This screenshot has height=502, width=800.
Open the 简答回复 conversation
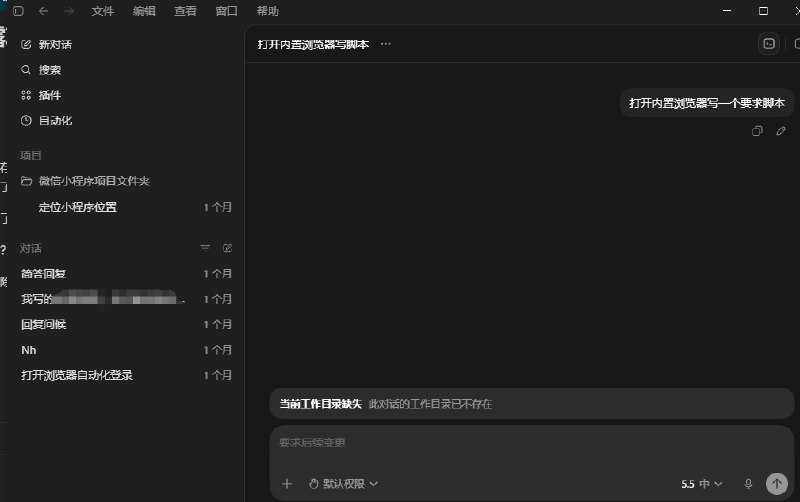(126, 274)
